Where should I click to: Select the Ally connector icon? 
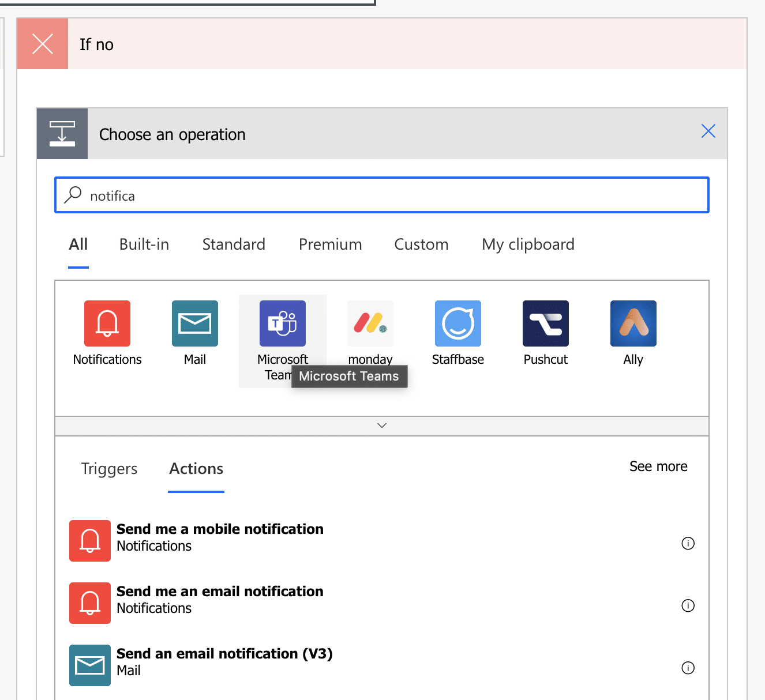point(633,323)
